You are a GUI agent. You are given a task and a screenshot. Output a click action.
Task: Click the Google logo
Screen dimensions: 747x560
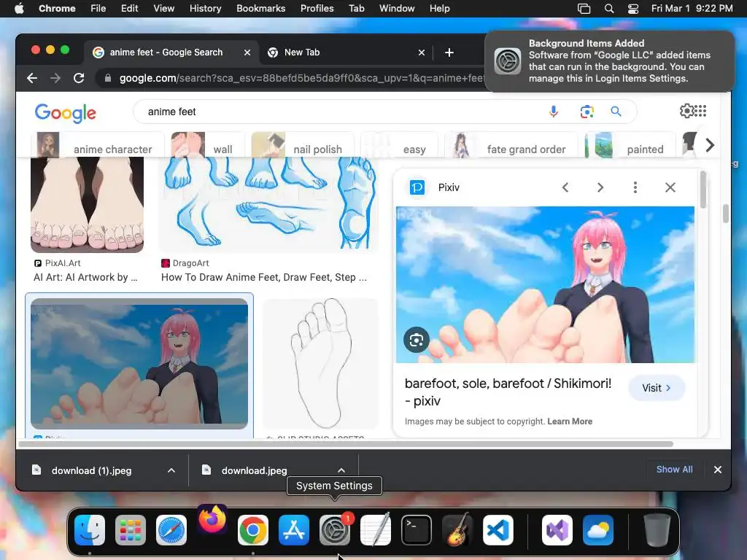tap(65, 113)
